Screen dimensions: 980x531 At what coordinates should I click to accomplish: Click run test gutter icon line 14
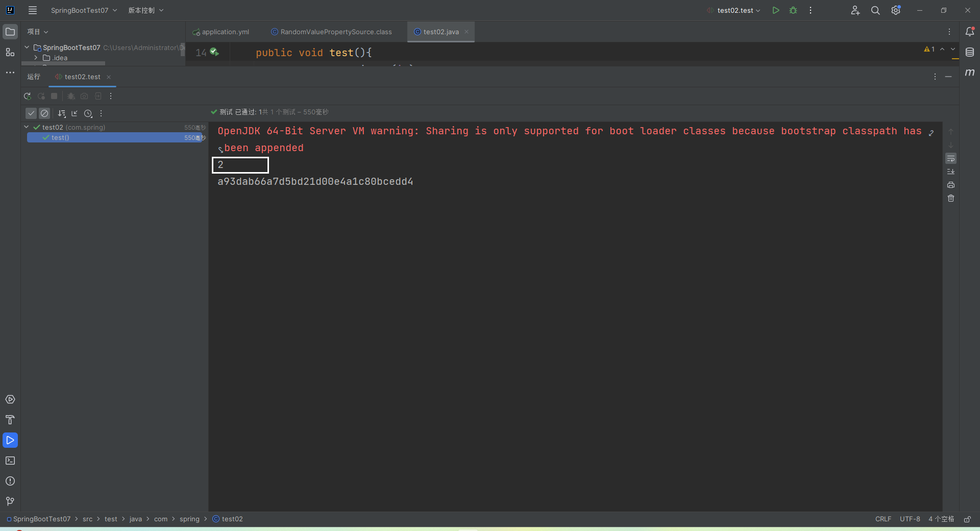click(x=214, y=52)
